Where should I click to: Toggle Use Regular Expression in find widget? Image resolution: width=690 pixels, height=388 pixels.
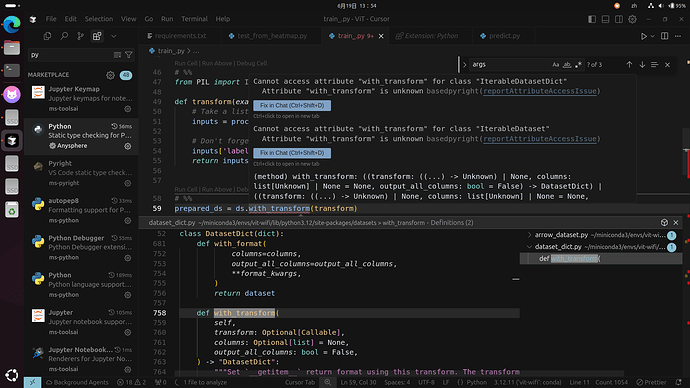coord(578,65)
